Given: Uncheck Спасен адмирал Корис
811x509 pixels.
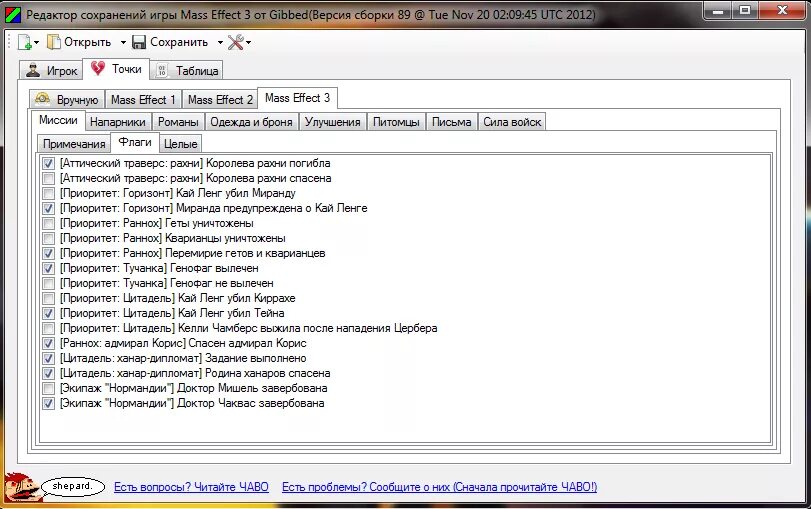Looking at the screenshot, I should (49, 343).
